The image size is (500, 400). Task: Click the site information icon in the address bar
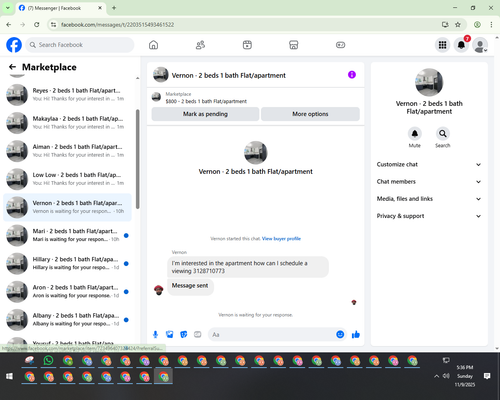(x=53, y=24)
